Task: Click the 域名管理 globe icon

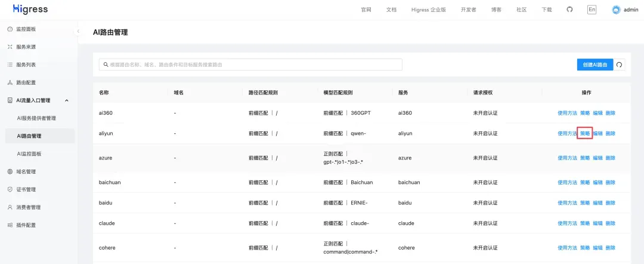Action: [10, 171]
